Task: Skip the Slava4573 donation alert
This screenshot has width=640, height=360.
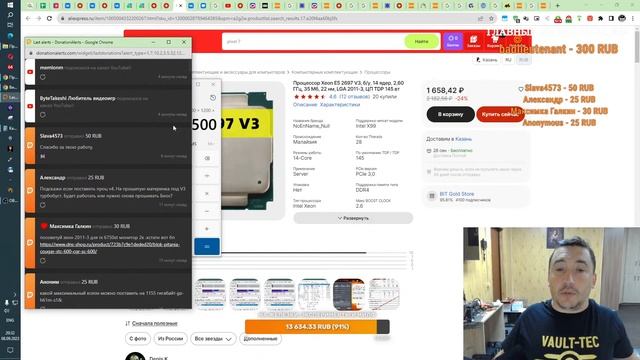Action: 43,156
